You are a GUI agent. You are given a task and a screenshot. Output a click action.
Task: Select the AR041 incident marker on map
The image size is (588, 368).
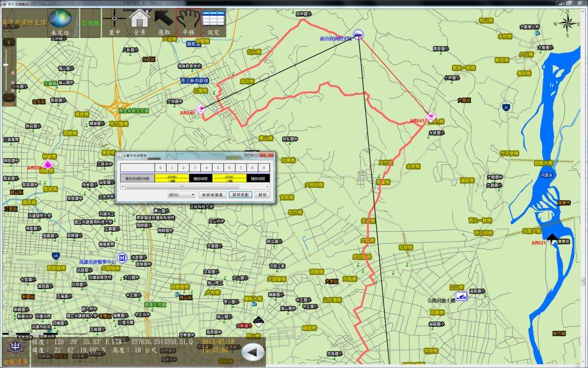(x=430, y=117)
